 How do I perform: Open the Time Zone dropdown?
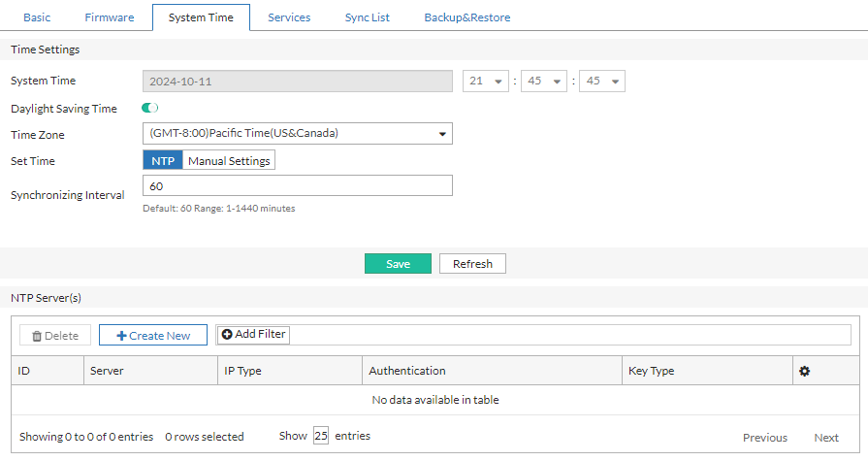[x=297, y=133]
